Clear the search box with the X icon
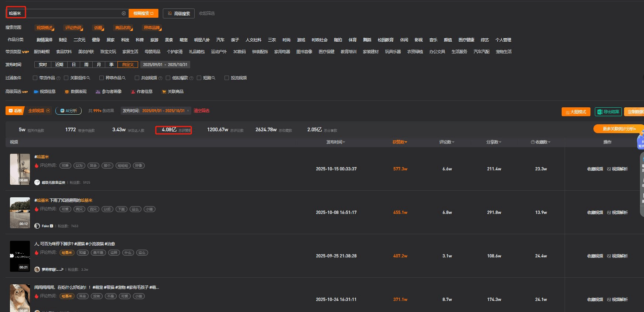Screen dimensions: 644x312 (124, 13)
